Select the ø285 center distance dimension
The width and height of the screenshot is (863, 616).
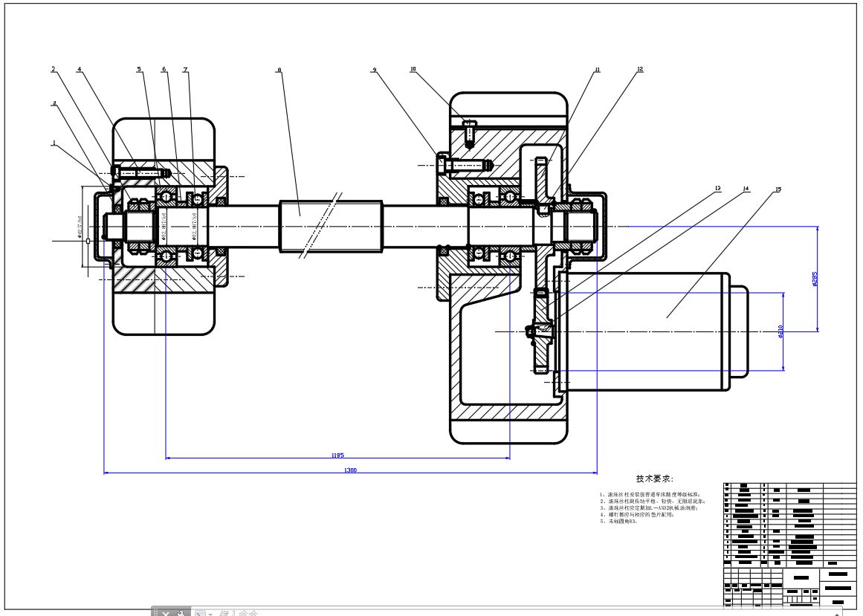tap(815, 279)
